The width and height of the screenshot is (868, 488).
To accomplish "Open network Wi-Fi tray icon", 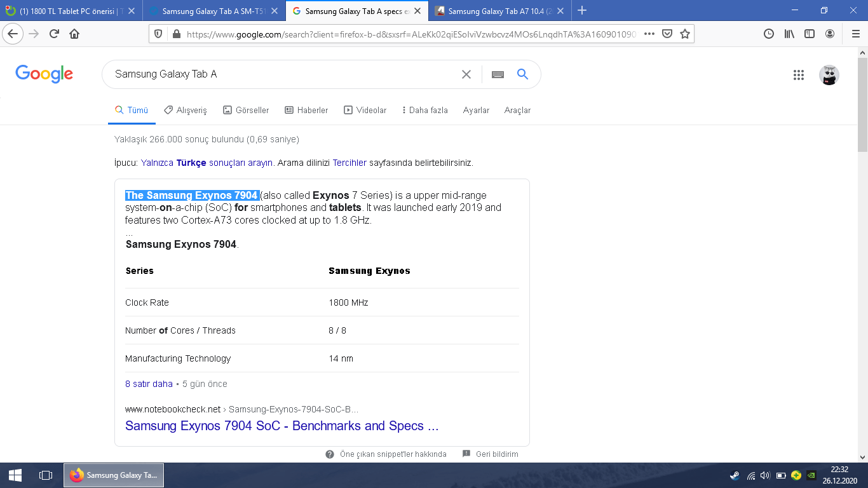I will [750, 475].
